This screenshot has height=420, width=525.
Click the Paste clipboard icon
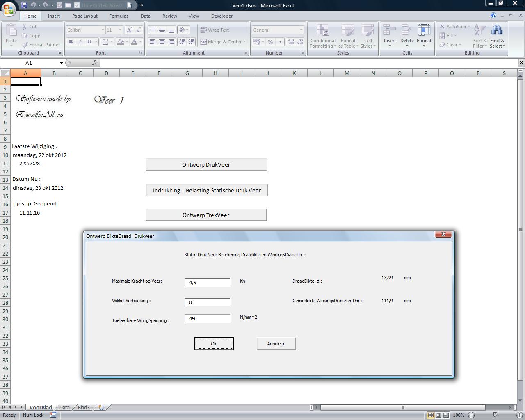point(11,31)
